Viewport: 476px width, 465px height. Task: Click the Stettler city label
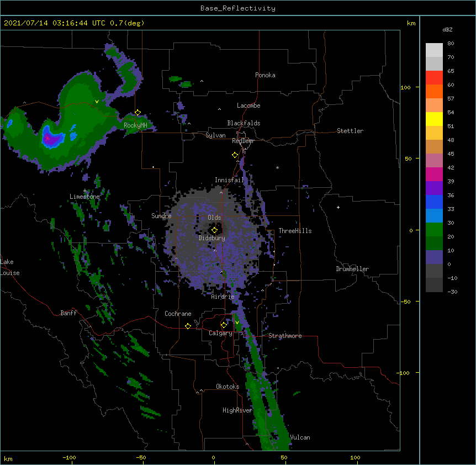point(350,131)
